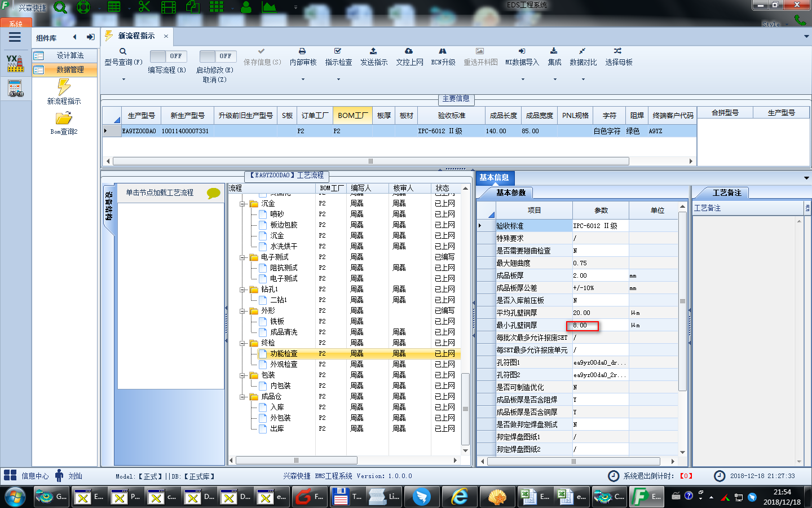Click ECN升级 toolbar button
The image size is (812, 508).
[x=443, y=57]
